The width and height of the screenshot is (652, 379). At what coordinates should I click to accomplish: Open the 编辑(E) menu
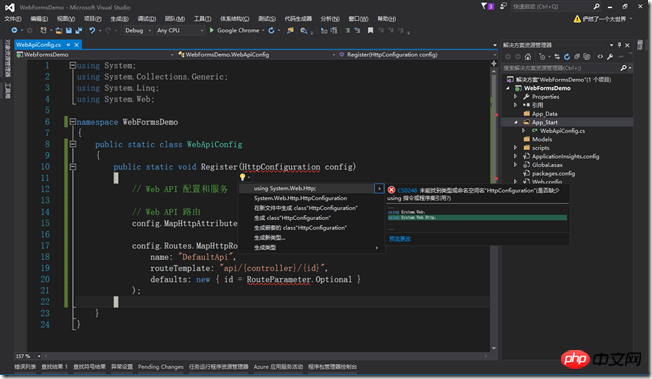[39, 19]
